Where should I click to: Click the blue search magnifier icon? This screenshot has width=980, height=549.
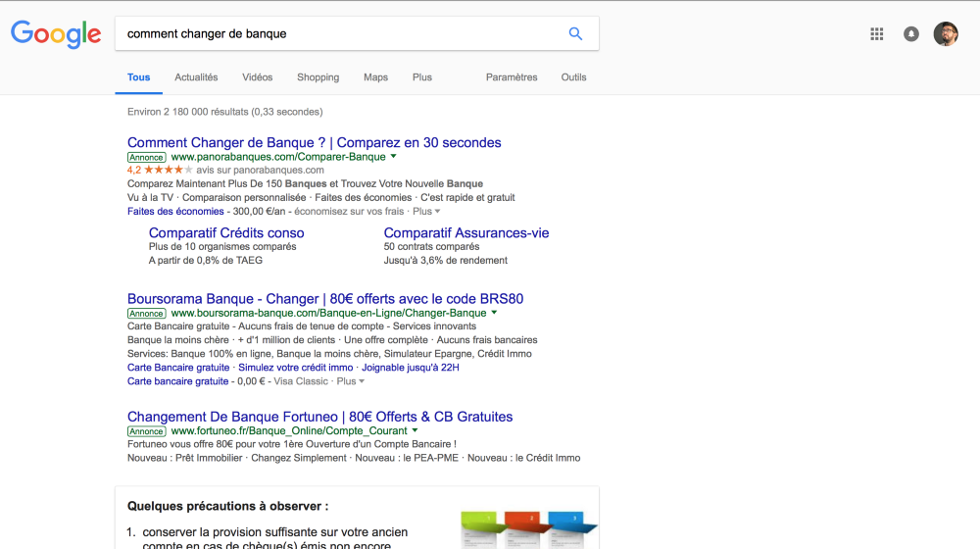[575, 33]
